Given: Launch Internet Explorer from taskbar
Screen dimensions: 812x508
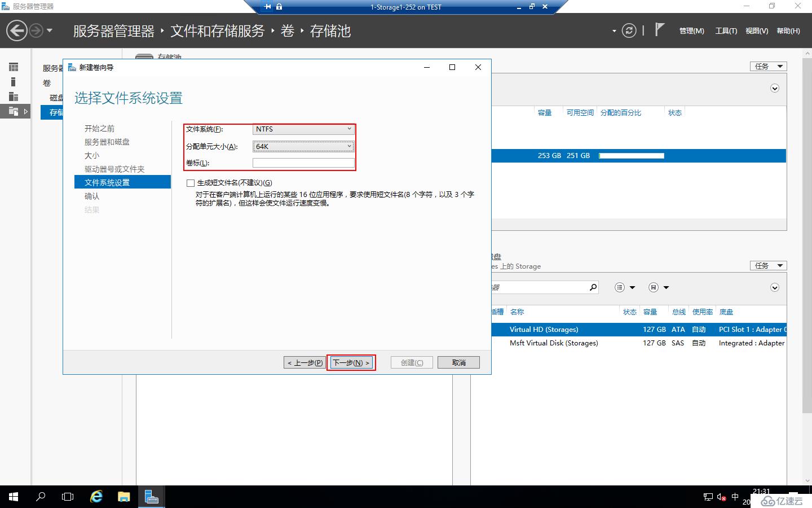Looking at the screenshot, I should coord(96,497).
